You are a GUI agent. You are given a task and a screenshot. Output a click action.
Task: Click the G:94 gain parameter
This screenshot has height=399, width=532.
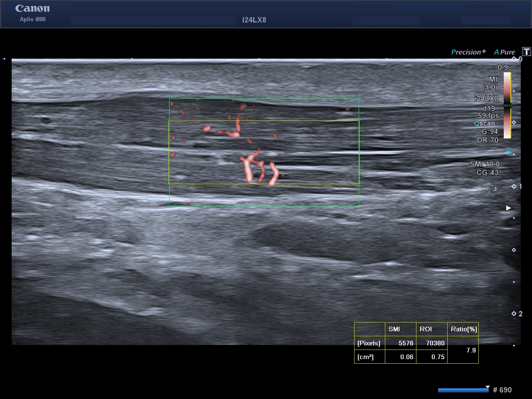point(489,132)
